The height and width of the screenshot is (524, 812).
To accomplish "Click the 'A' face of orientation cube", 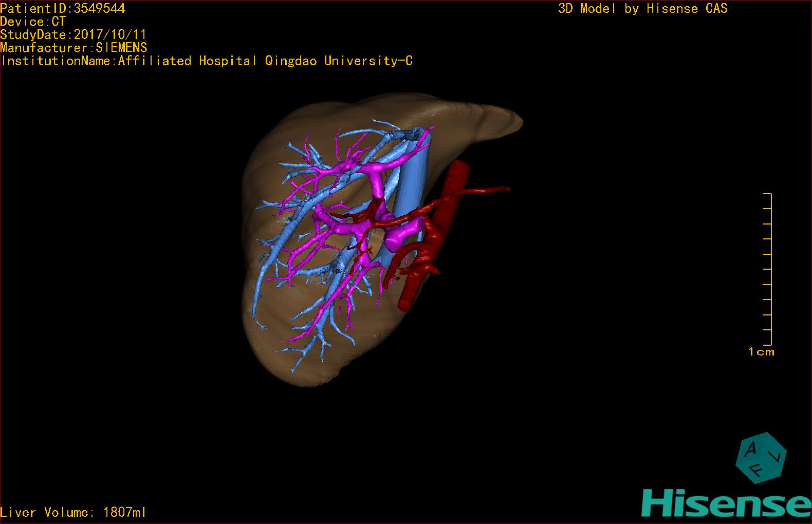I will (x=750, y=450).
